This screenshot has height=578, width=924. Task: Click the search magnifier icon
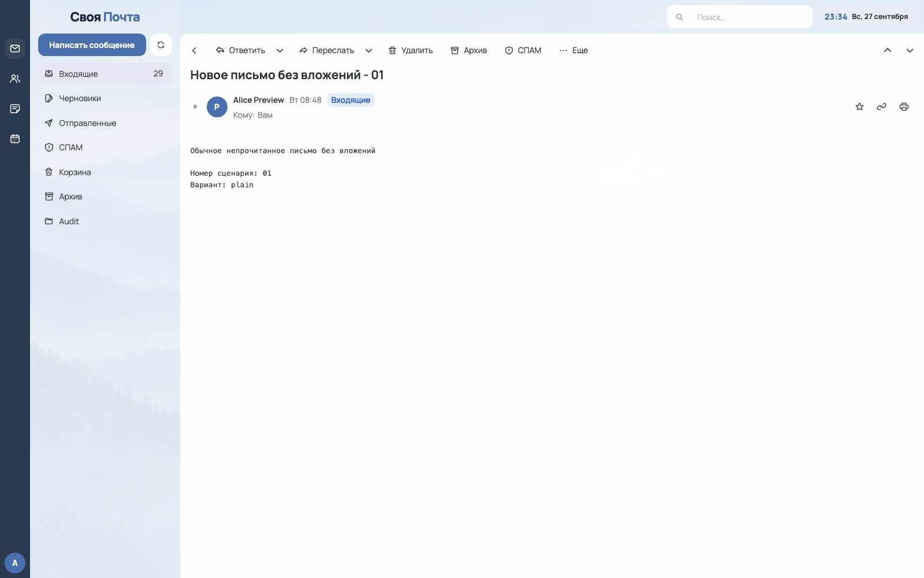click(680, 17)
